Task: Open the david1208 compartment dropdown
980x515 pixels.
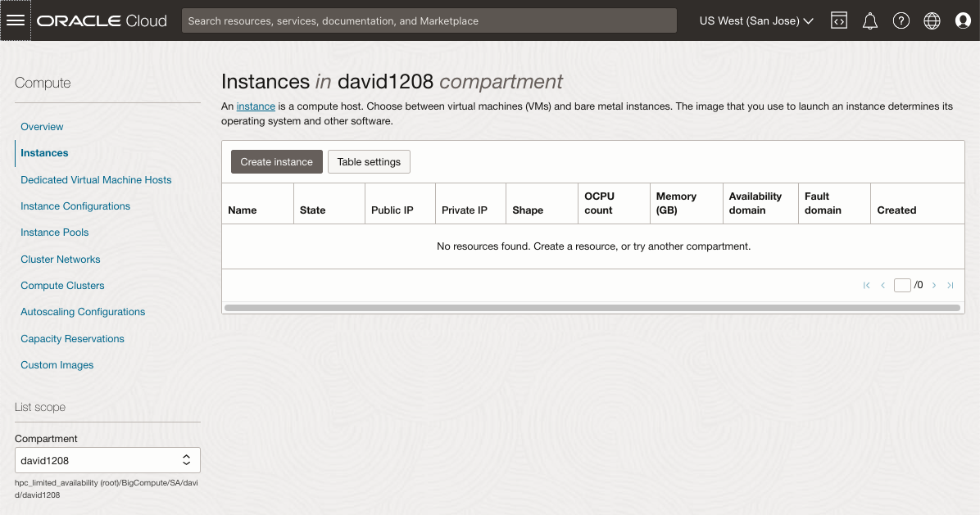Action: coord(107,460)
